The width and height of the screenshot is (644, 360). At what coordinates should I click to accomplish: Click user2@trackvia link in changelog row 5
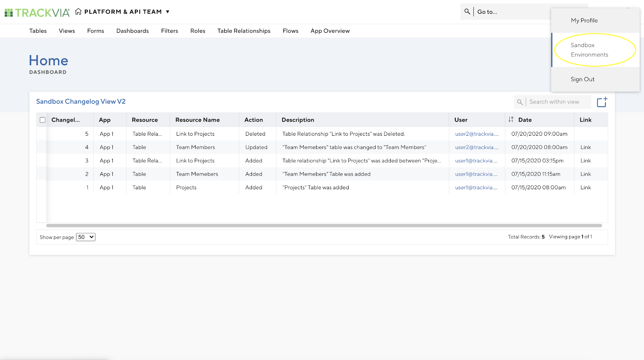[x=477, y=134]
